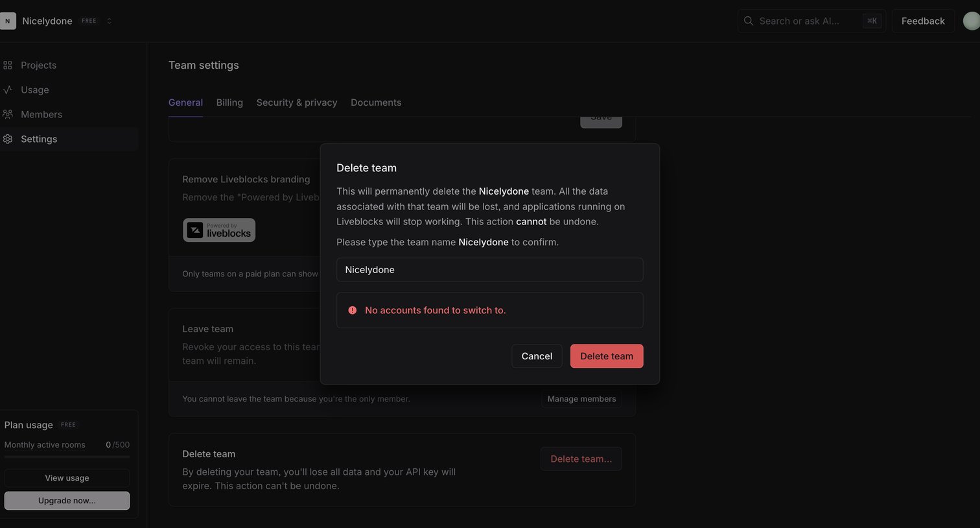Click the 0/500 rooms count

117,444
